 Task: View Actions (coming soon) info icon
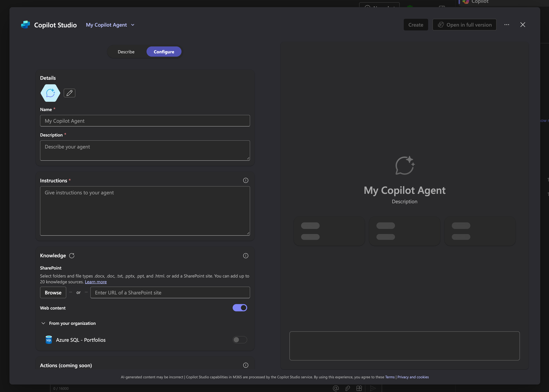coord(245,365)
